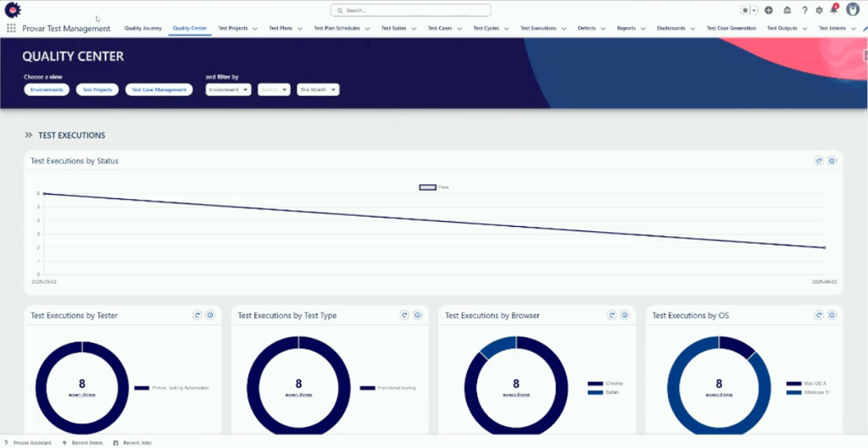Screen dimensions: 868x448
Task: Collapse the Test Executions section arrows
Action: [x=29, y=135]
